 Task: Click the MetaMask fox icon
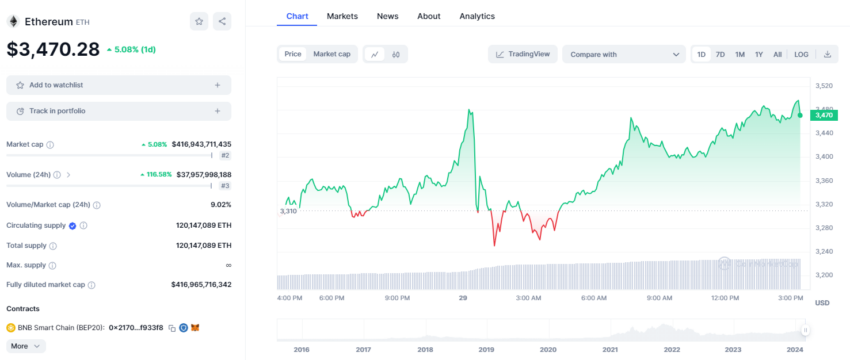195,328
